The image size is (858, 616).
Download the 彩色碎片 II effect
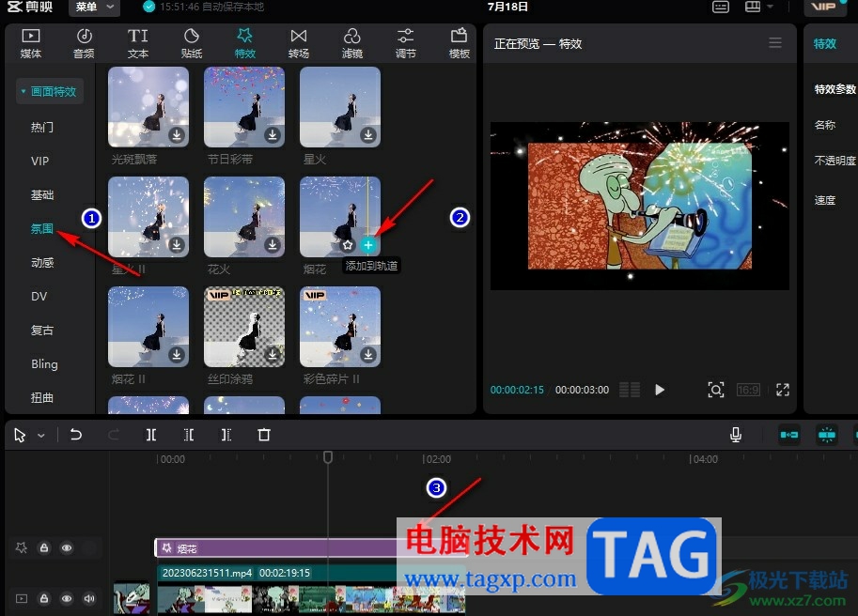pyautogui.click(x=368, y=354)
